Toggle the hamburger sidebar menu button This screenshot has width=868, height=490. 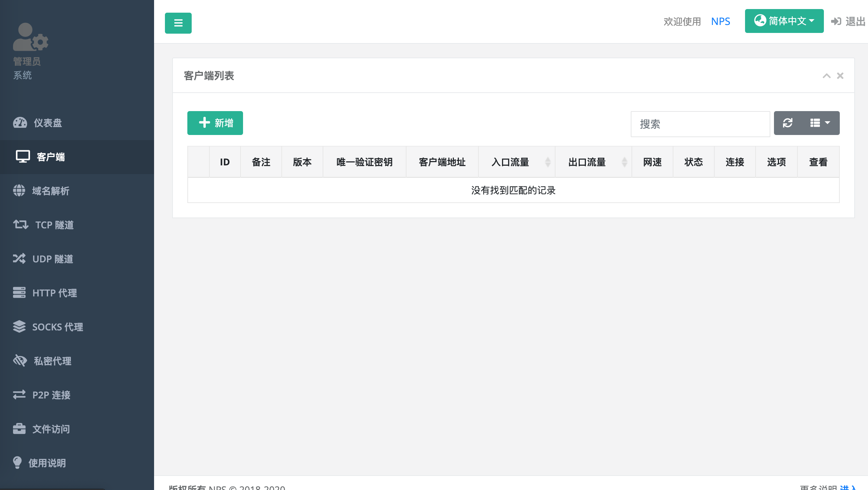click(178, 23)
